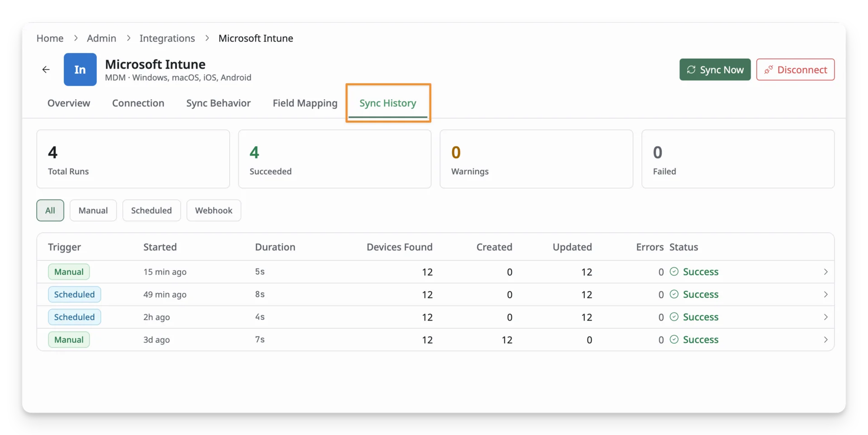Click the Scheduled badge in the 49 min ago row
The image size is (868, 435).
[75, 294]
